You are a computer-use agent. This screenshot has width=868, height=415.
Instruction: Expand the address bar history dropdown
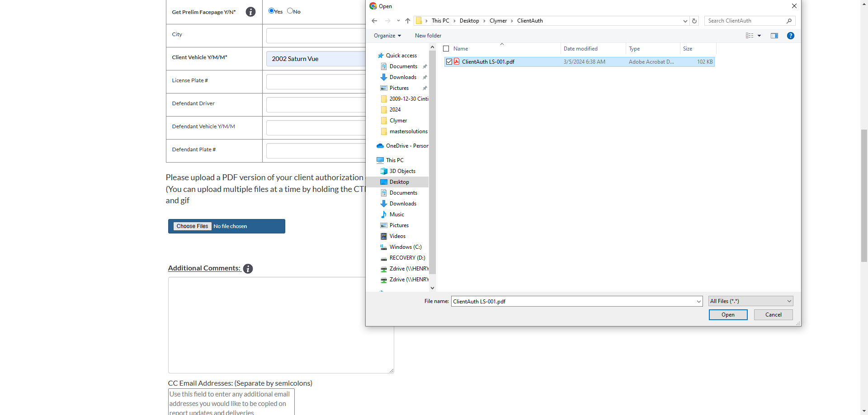tap(685, 21)
